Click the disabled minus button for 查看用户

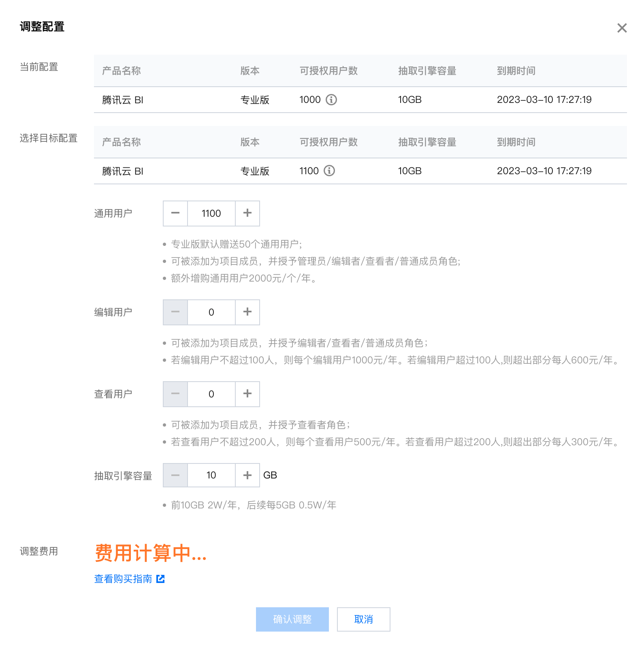(175, 394)
